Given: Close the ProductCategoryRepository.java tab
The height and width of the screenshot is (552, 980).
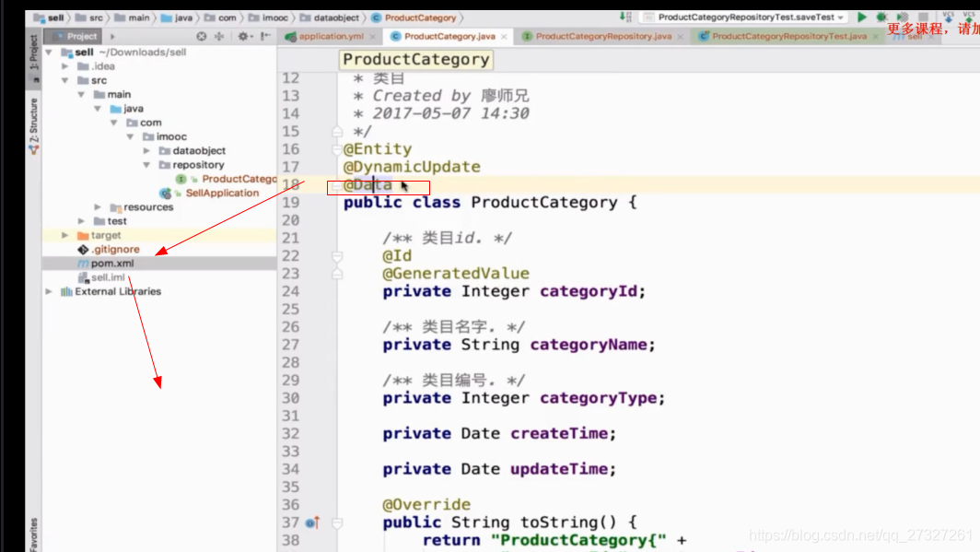Looking at the screenshot, I should click(680, 37).
